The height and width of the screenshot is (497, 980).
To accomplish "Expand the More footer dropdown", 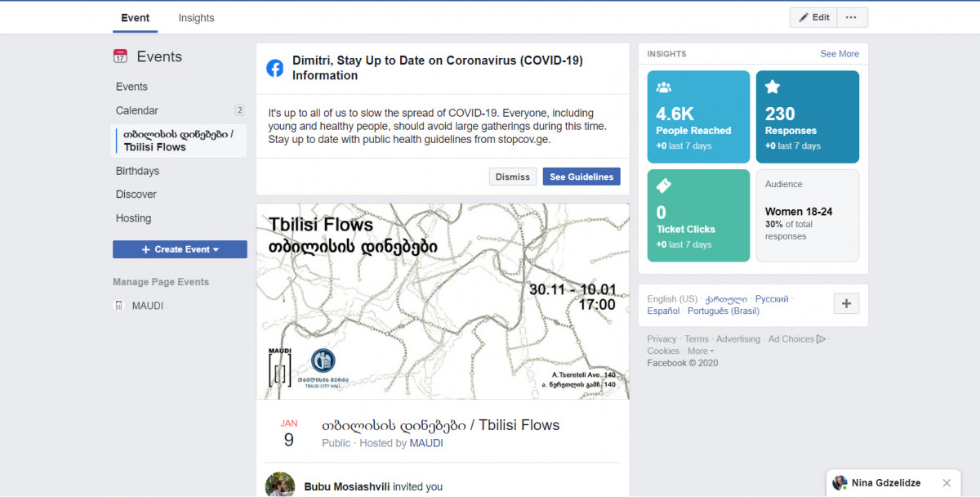I will pyautogui.click(x=697, y=351).
